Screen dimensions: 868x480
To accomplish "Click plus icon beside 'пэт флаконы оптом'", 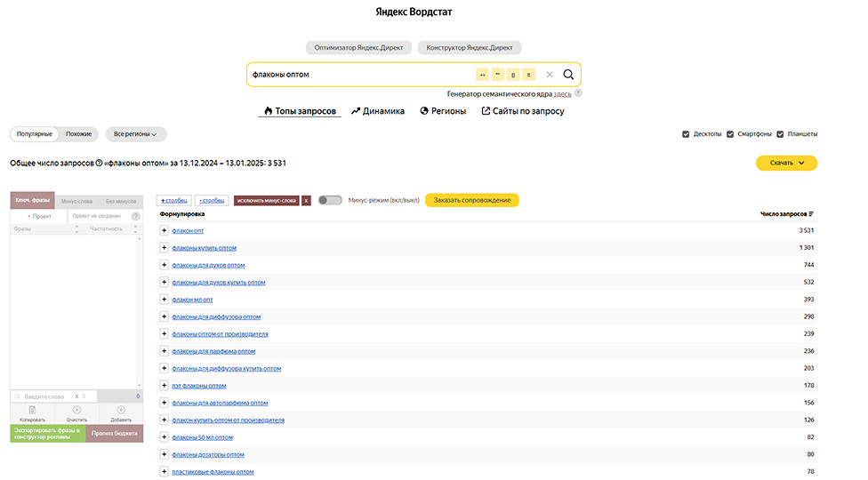I will click(164, 386).
